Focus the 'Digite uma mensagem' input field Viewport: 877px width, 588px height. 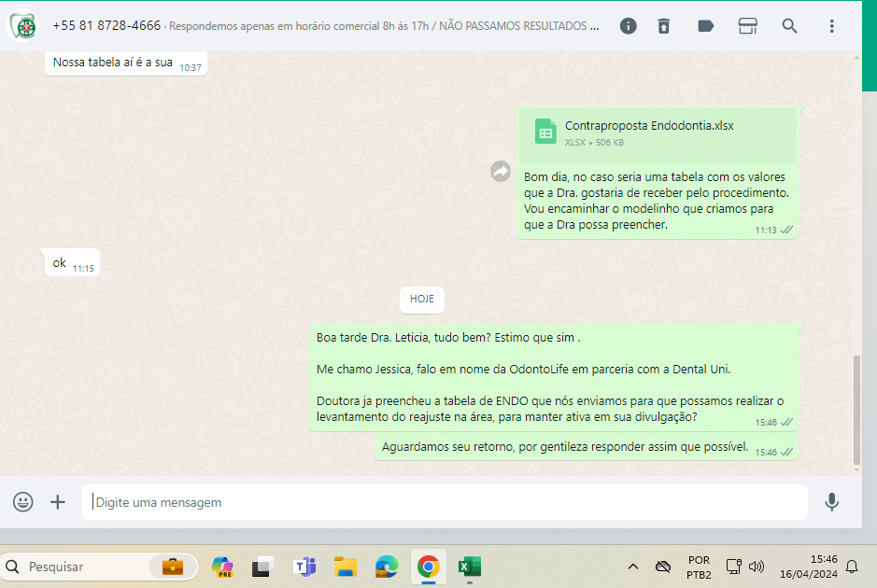(444, 502)
